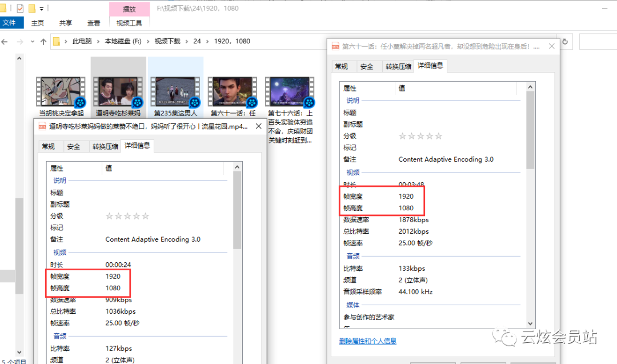This screenshot has width=617, height=364.
Task: Expand the chevron after 视频下載
Action: coord(186,41)
